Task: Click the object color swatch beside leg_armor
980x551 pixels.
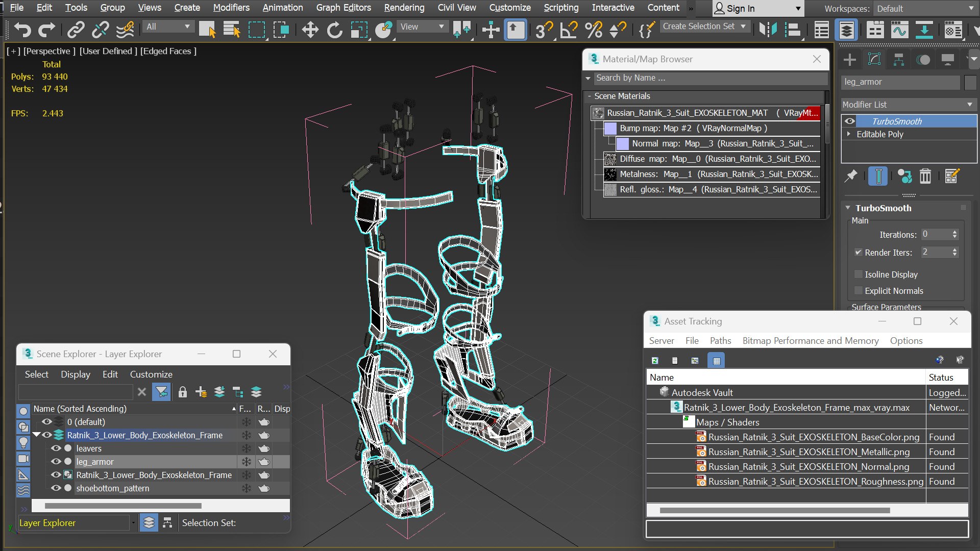Action: (970, 82)
